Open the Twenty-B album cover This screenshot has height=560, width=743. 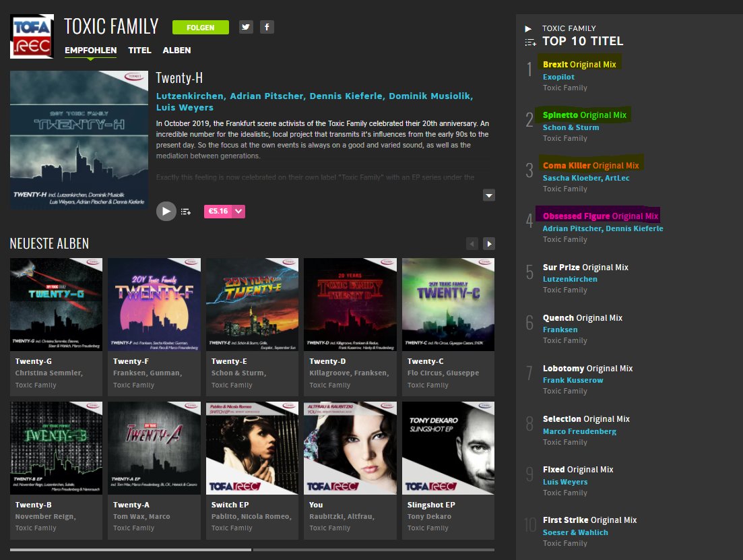pyautogui.click(x=56, y=448)
